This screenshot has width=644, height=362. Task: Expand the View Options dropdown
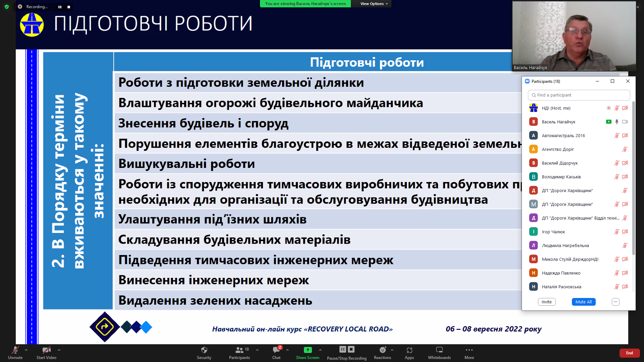pyautogui.click(x=374, y=4)
